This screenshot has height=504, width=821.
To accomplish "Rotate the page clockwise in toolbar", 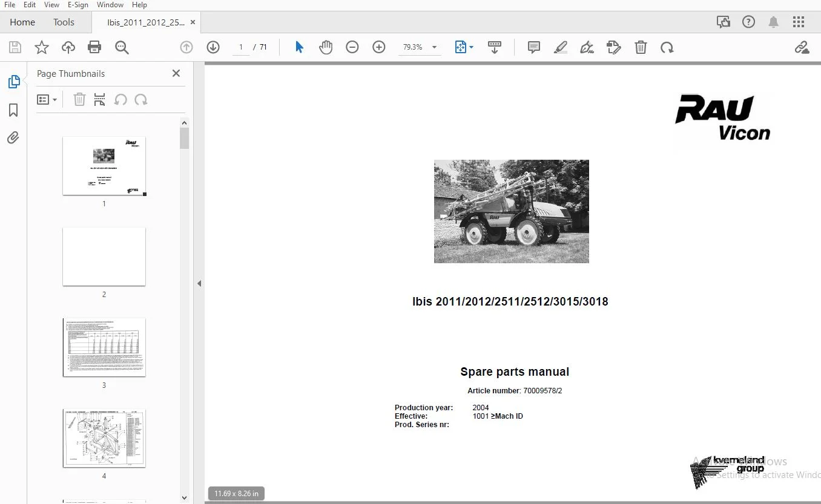I will 667,47.
